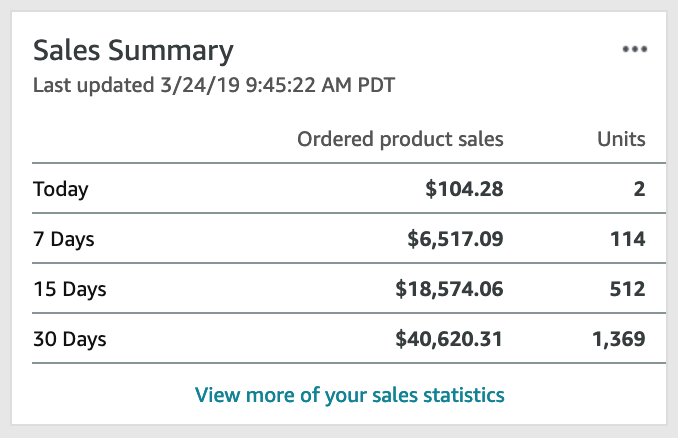Click today's units value 2

tap(639, 189)
